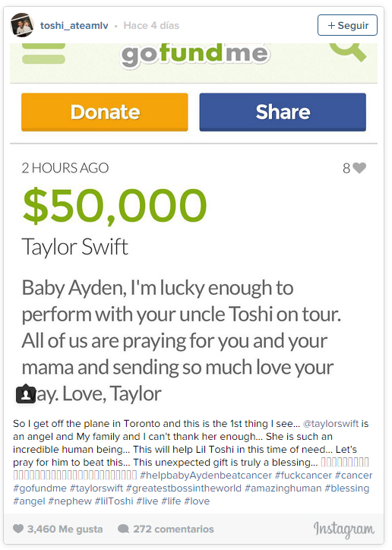Open the #helpbabyAydenbeatcancer hashtag
Screen dimensions: 392x550
tap(206, 476)
